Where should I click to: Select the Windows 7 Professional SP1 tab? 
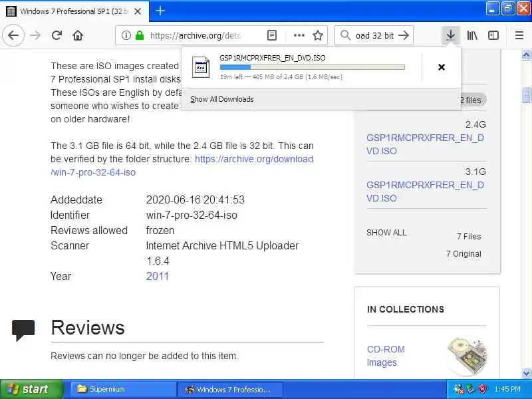pyautogui.click(x=74, y=11)
